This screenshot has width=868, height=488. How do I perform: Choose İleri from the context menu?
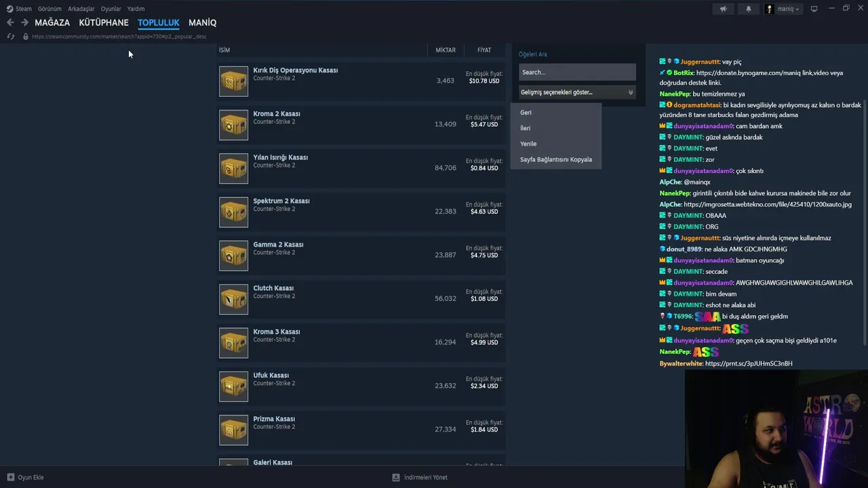(x=555, y=128)
